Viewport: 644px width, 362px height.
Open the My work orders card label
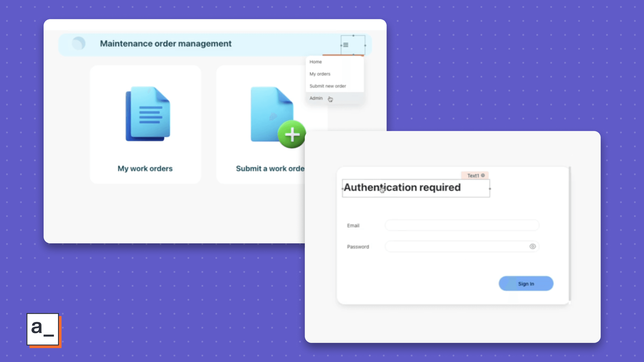[x=145, y=169]
